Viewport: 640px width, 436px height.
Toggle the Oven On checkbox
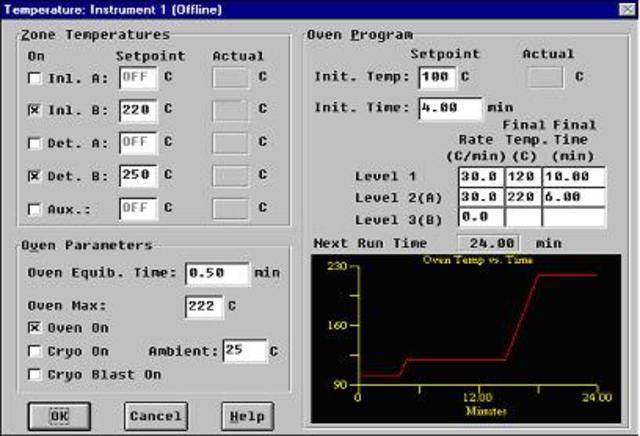pos(36,328)
